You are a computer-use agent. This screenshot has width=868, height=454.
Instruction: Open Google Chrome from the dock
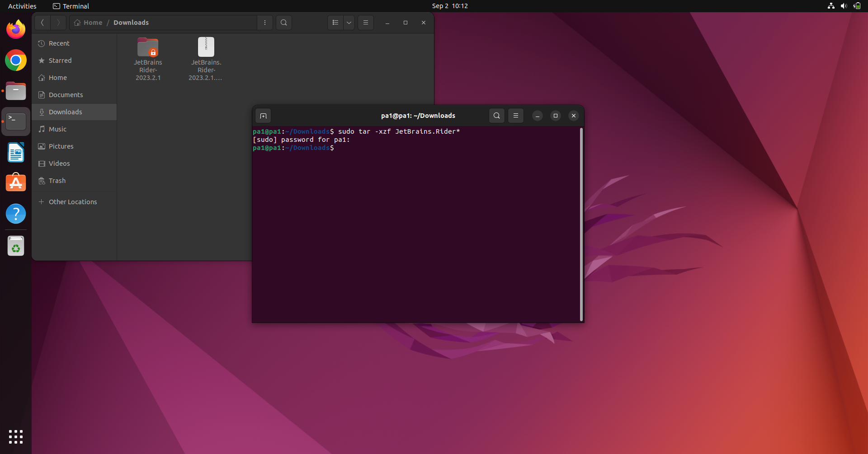15,60
